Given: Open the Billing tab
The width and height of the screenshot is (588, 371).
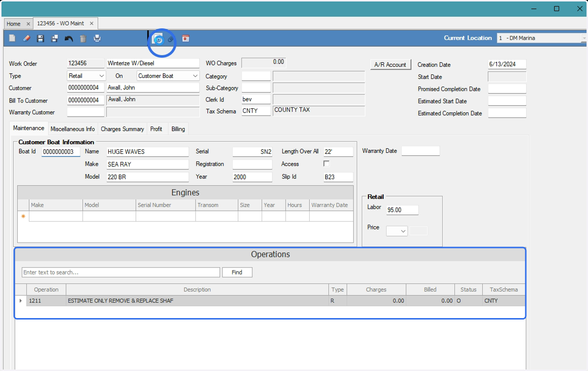Looking at the screenshot, I should coord(178,129).
